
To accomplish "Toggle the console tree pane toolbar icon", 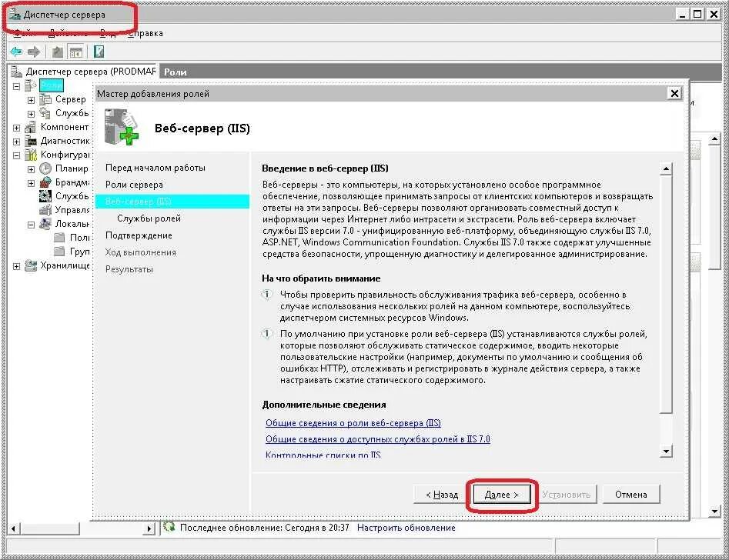I will (75, 52).
